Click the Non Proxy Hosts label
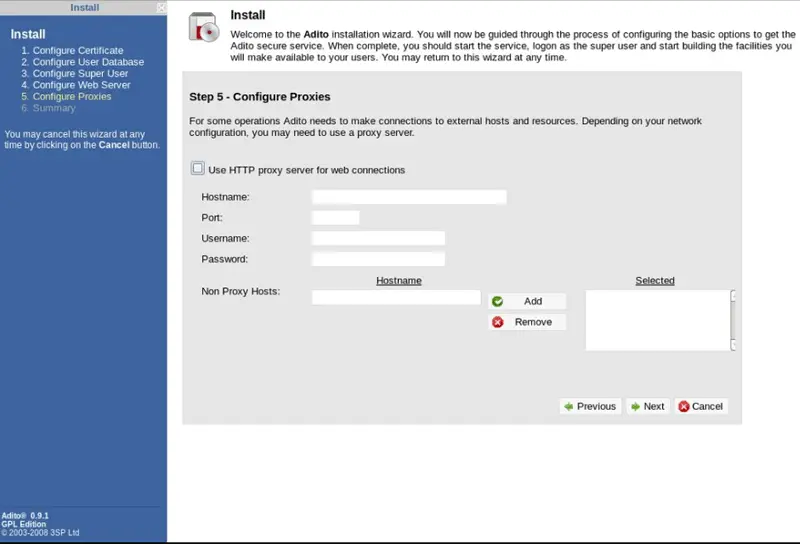Screen dimensions: 800x544 coord(241,291)
